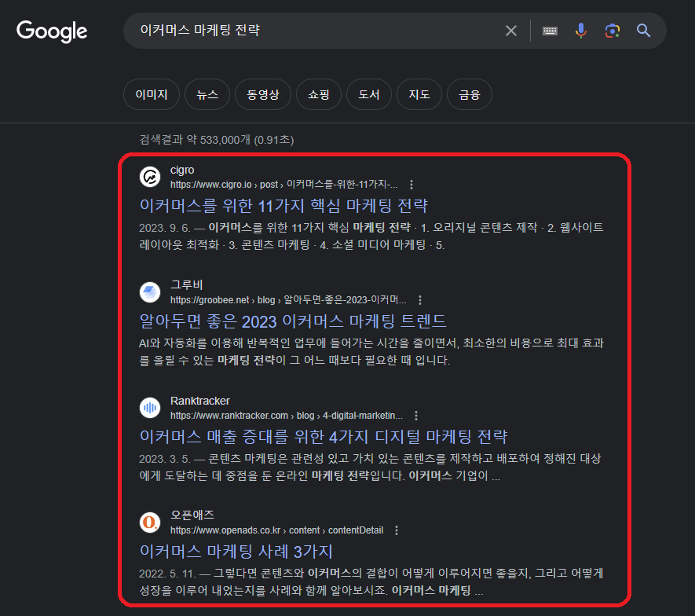
Task: Clear the search query with the X
Action: tap(511, 30)
